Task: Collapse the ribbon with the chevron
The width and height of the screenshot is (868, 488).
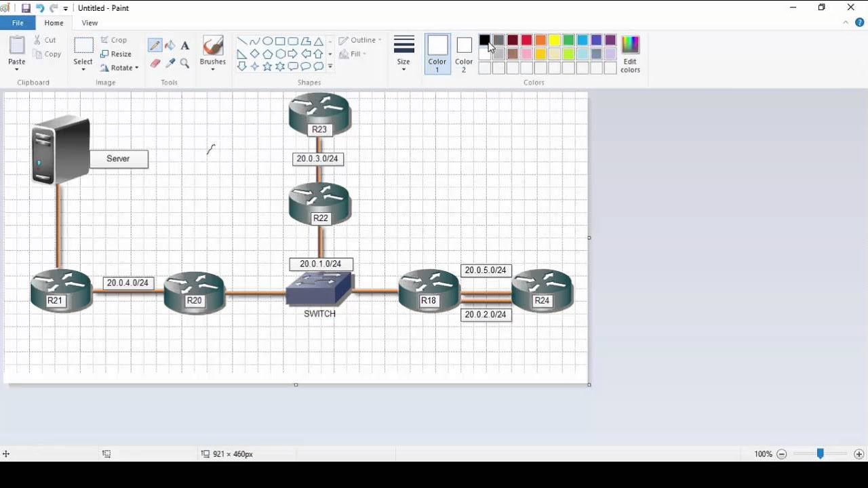Action: tap(846, 22)
